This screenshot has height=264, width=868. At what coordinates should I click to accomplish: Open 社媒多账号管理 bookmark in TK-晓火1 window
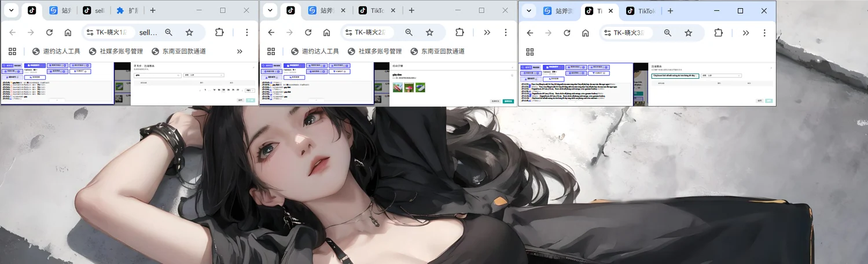[116, 51]
